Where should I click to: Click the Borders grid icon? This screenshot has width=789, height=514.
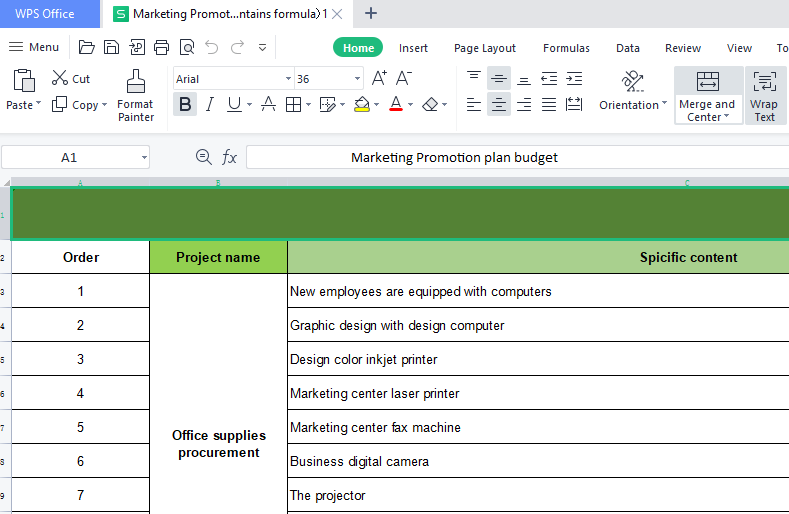(293, 104)
